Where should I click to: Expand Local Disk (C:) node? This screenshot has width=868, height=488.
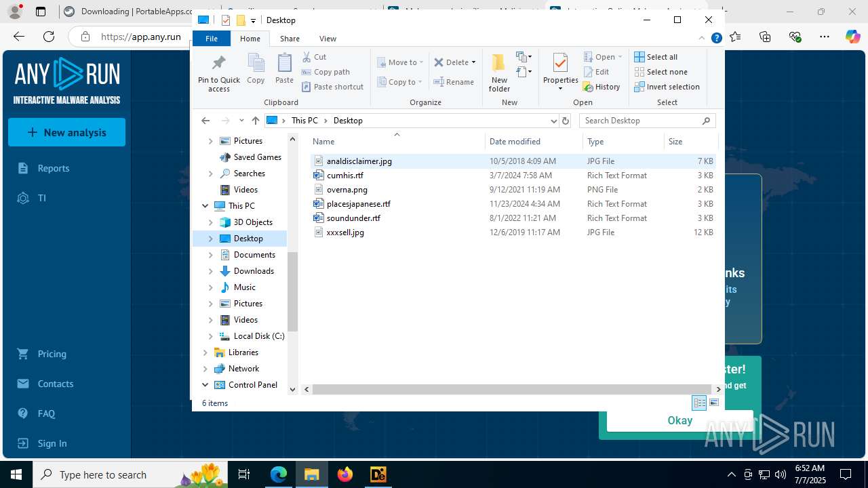pos(210,336)
